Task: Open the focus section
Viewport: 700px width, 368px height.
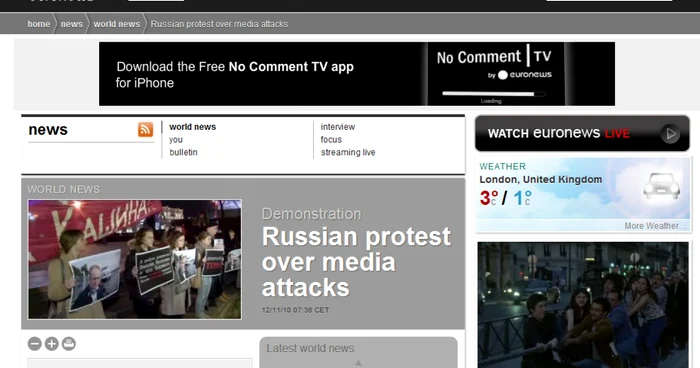Action: [x=331, y=140]
